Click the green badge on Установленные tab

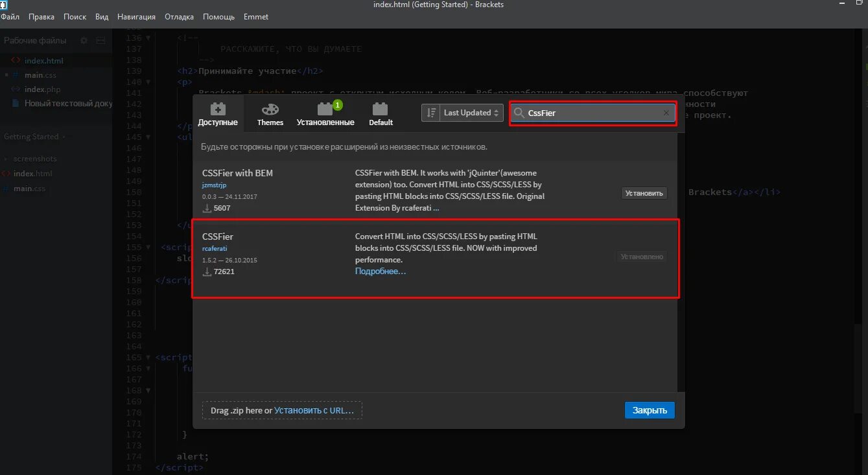click(337, 105)
